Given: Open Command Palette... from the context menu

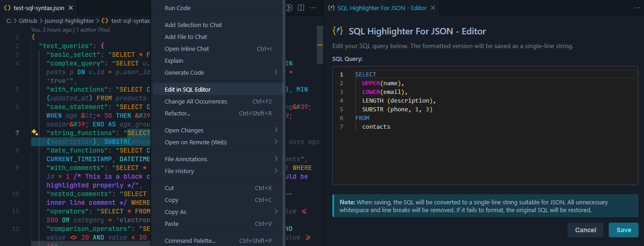Looking at the screenshot, I should (x=217, y=241).
